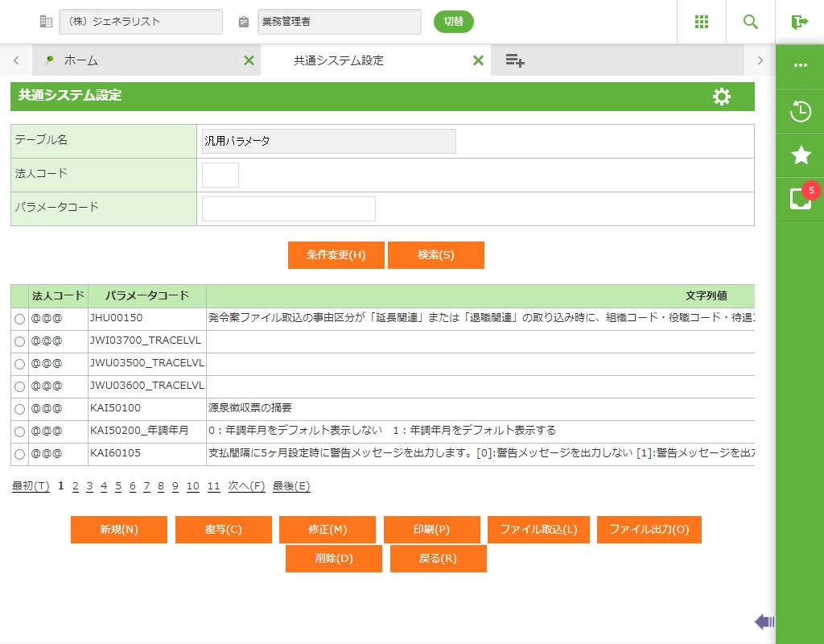This screenshot has height=644, width=824.
Task: Click the パラメータコード input field
Action: (288, 208)
